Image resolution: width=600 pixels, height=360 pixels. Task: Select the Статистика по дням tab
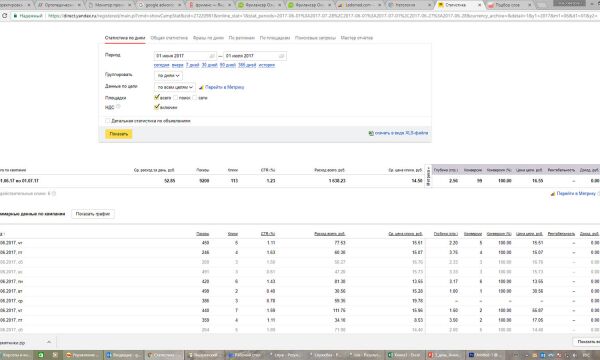[x=125, y=38]
